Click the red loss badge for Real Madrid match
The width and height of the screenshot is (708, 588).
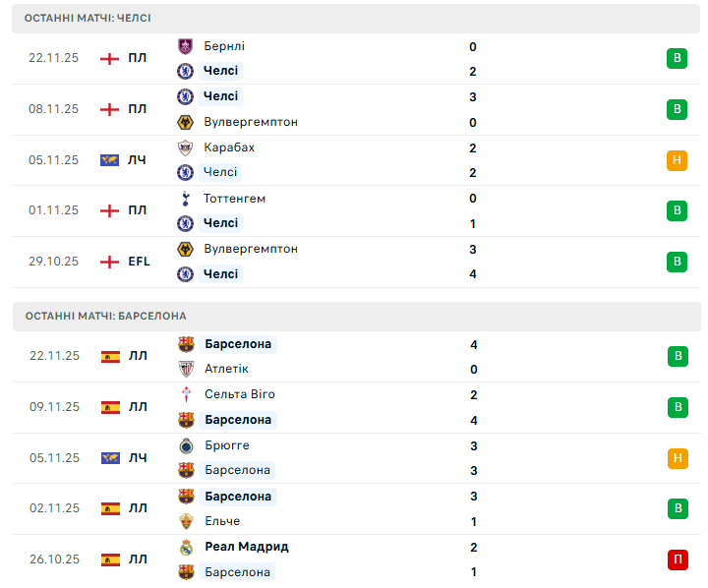[x=677, y=559]
